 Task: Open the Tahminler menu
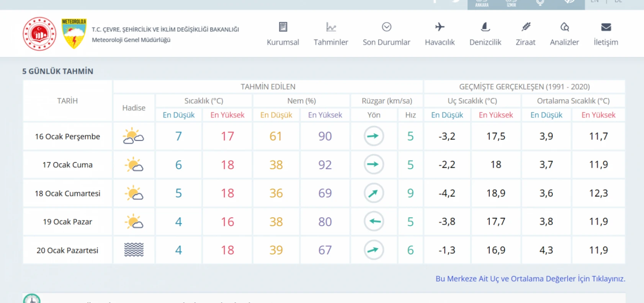pos(331,34)
